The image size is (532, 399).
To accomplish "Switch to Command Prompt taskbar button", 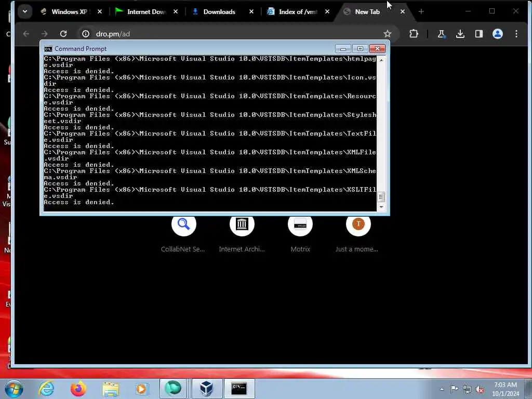I will point(239,389).
